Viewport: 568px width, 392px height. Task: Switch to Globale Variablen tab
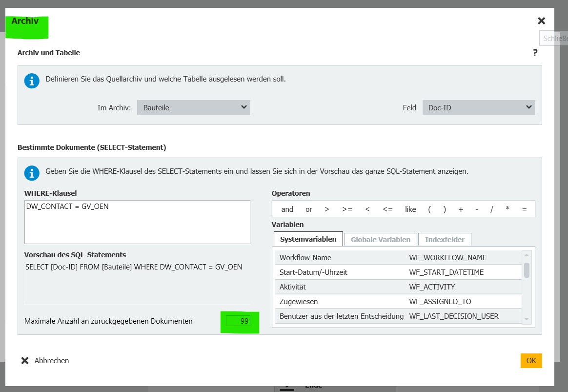[381, 239]
